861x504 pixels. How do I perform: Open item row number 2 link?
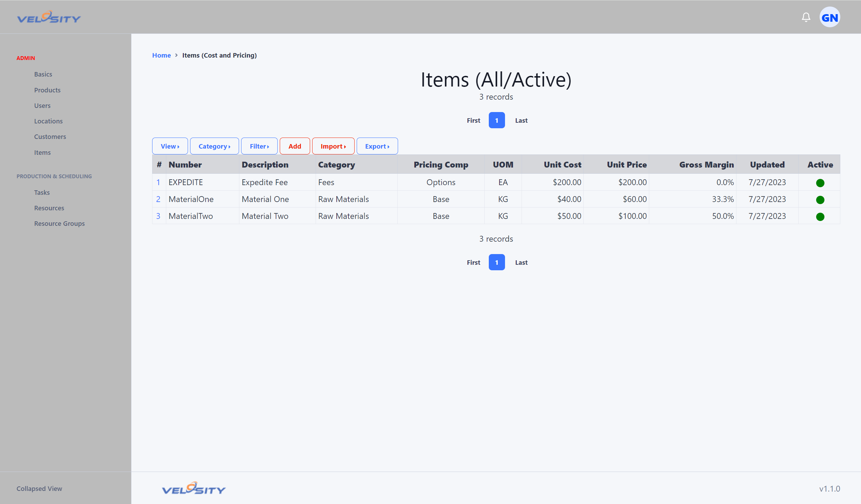pyautogui.click(x=158, y=199)
